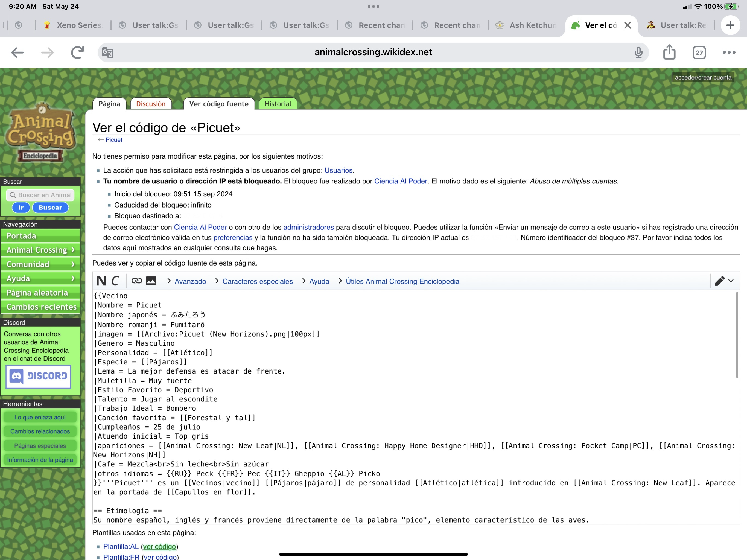Tap the browser reload icon
This screenshot has width=747, height=560.
tap(77, 52)
